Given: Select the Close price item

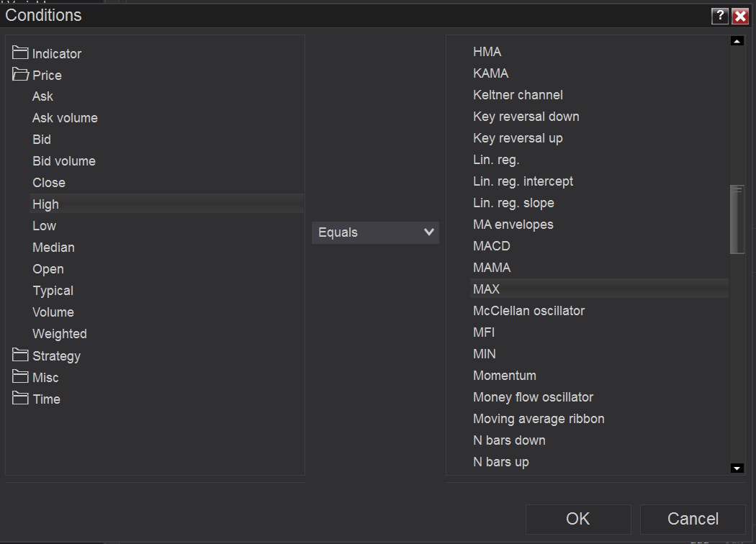Looking at the screenshot, I should click(x=49, y=183).
